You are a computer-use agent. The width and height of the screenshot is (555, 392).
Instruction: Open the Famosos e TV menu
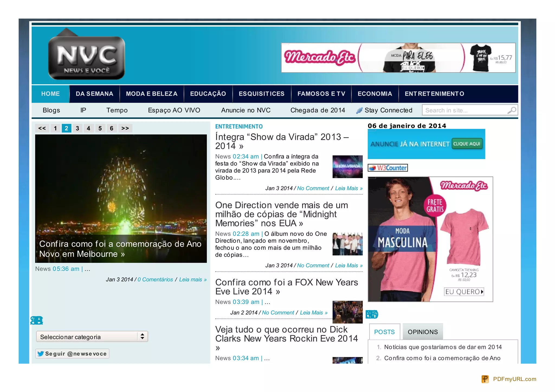pyautogui.click(x=321, y=94)
